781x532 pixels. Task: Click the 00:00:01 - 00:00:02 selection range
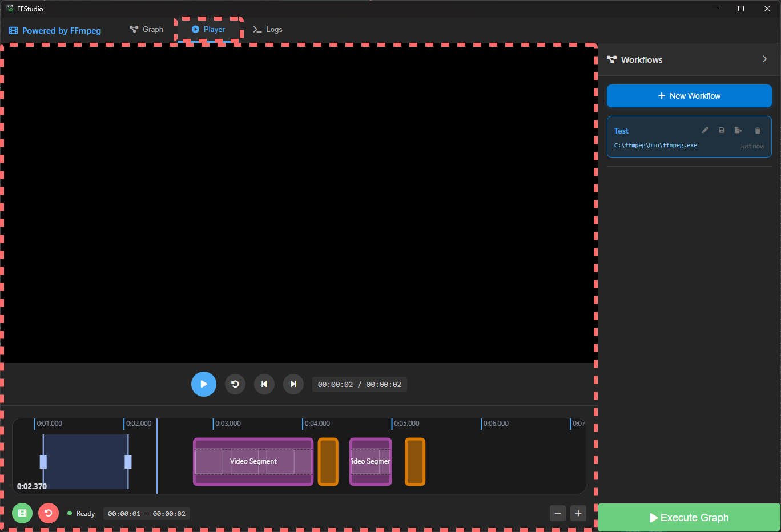[147, 514]
